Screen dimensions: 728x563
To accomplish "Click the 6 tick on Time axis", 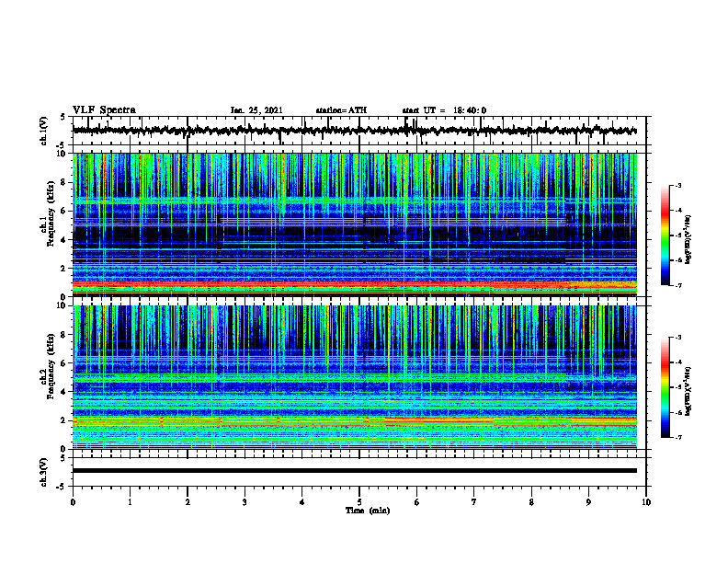I will click(x=417, y=502).
